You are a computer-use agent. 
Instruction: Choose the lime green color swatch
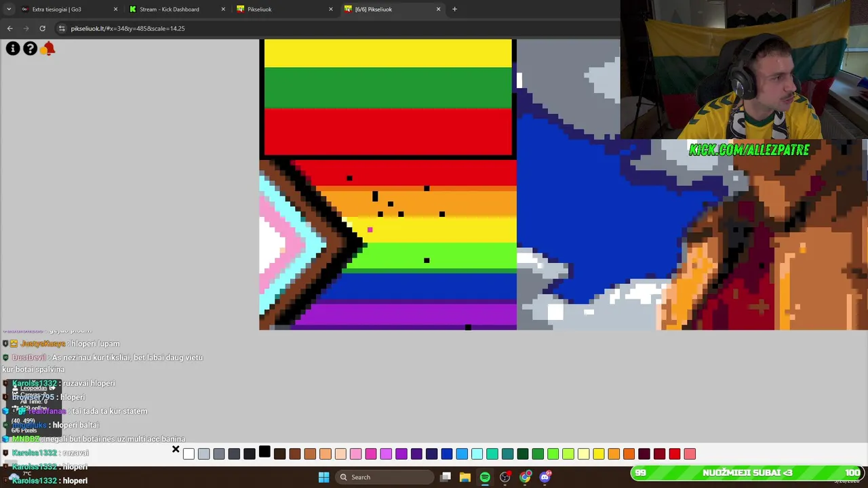pos(553,453)
